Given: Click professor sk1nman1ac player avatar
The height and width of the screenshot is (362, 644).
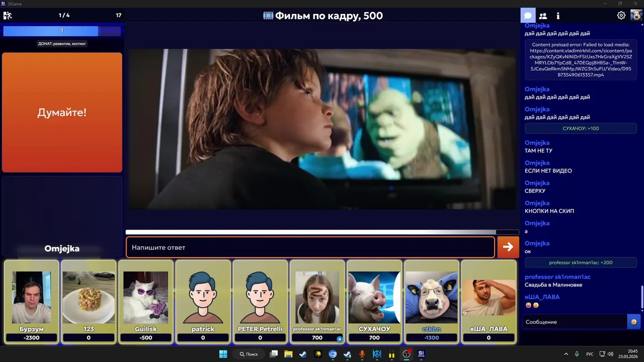Looking at the screenshot, I should 317,297.
